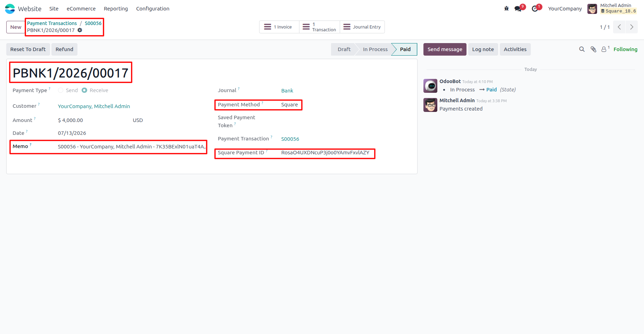The image size is (644, 334).
Task: Open the Odoo Website app logo
Action: coord(10,9)
